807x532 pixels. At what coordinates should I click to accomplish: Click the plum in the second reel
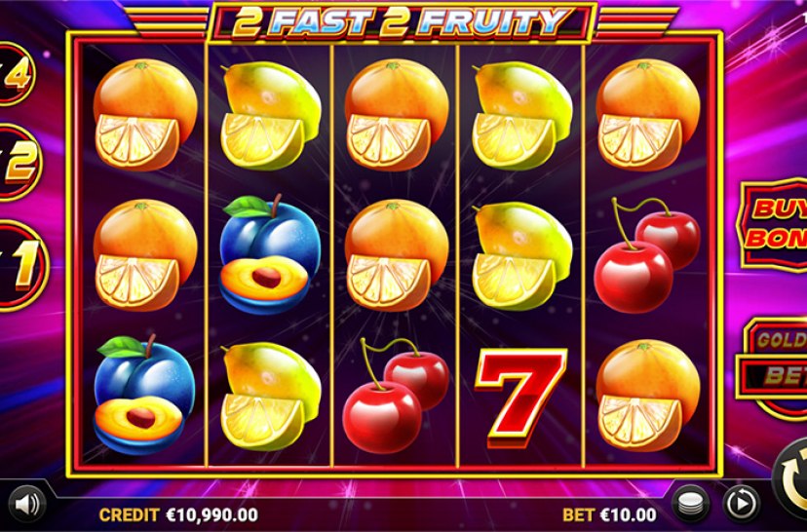(270, 253)
